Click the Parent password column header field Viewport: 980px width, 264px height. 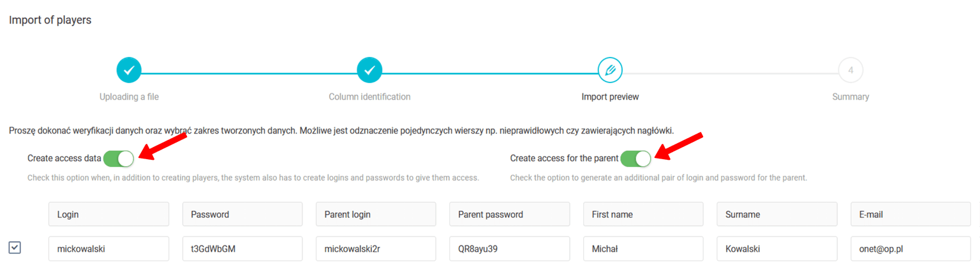509,215
